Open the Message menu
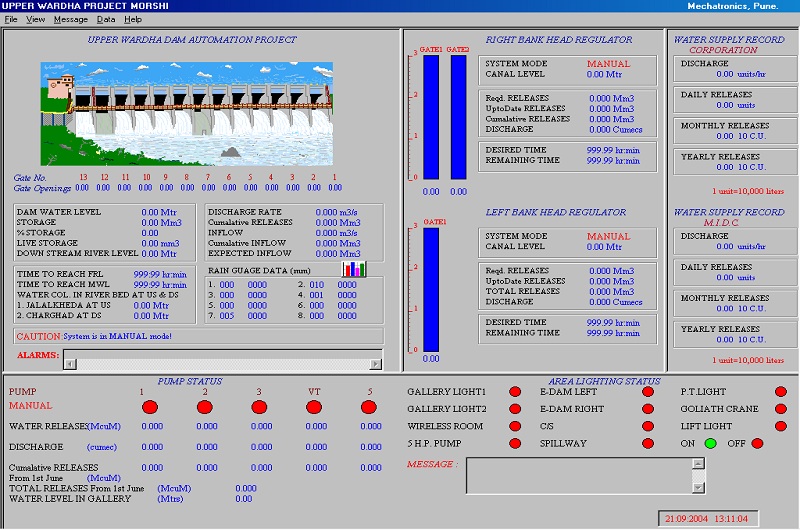 [x=70, y=19]
